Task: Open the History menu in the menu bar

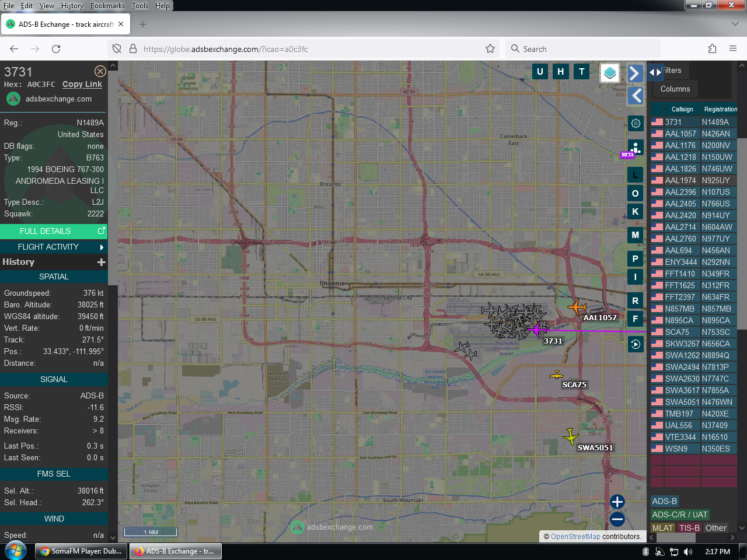Action: (72, 6)
